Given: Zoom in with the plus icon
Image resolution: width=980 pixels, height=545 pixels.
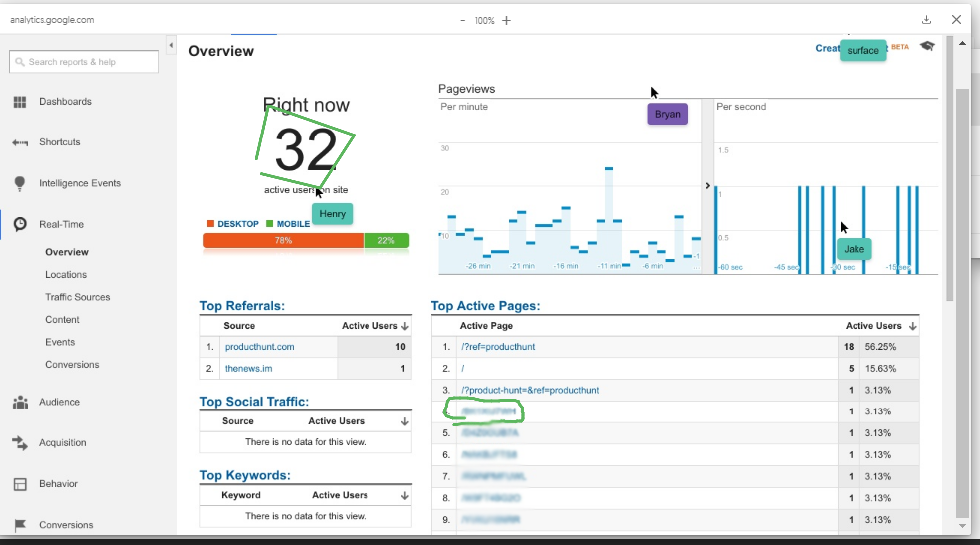Looking at the screenshot, I should pos(506,21).
